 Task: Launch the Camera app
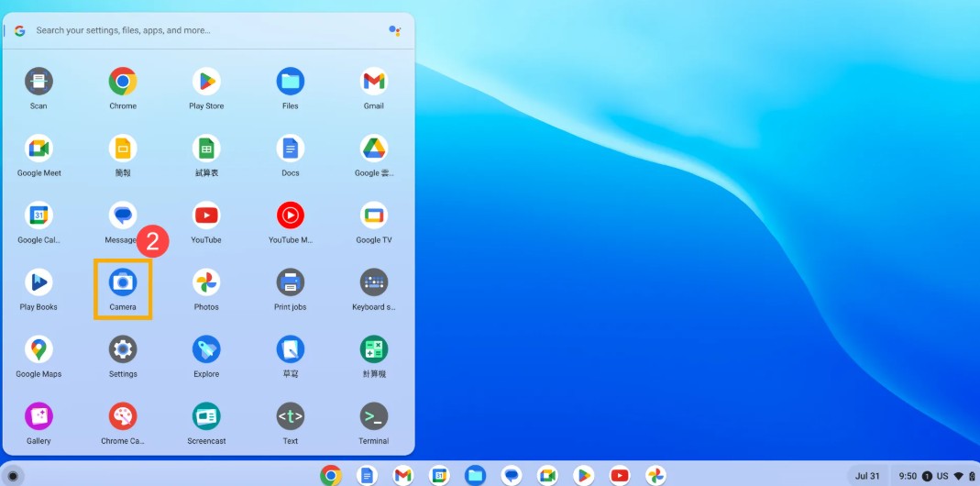pos(123,282)
